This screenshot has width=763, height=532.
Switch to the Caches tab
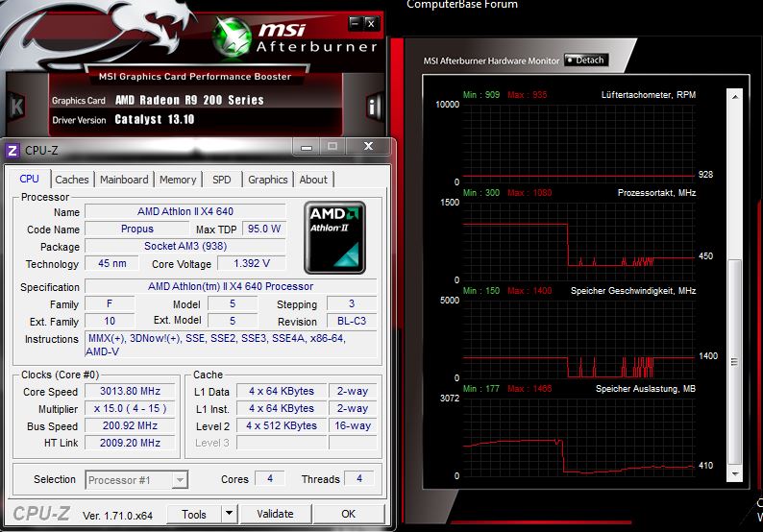click(72, 180)
